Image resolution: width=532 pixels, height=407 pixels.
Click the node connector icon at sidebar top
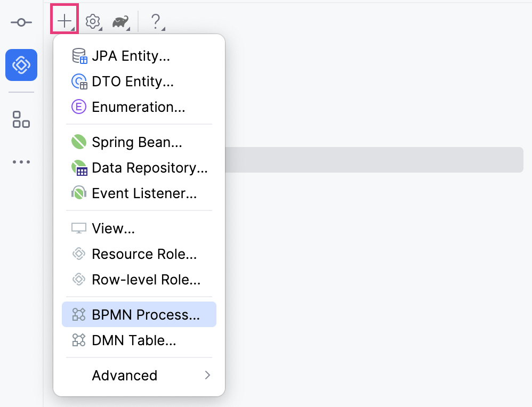[x=21, y=22]
